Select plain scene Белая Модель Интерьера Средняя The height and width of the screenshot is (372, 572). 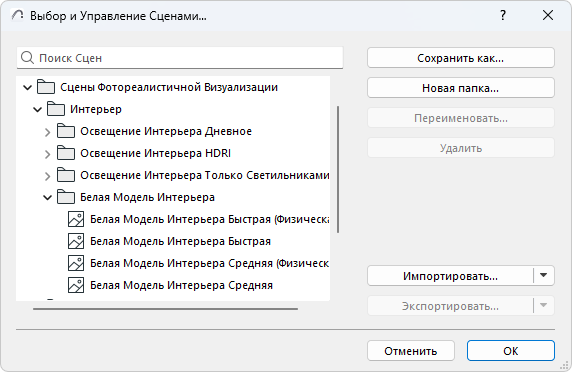[x=181, y=285]
